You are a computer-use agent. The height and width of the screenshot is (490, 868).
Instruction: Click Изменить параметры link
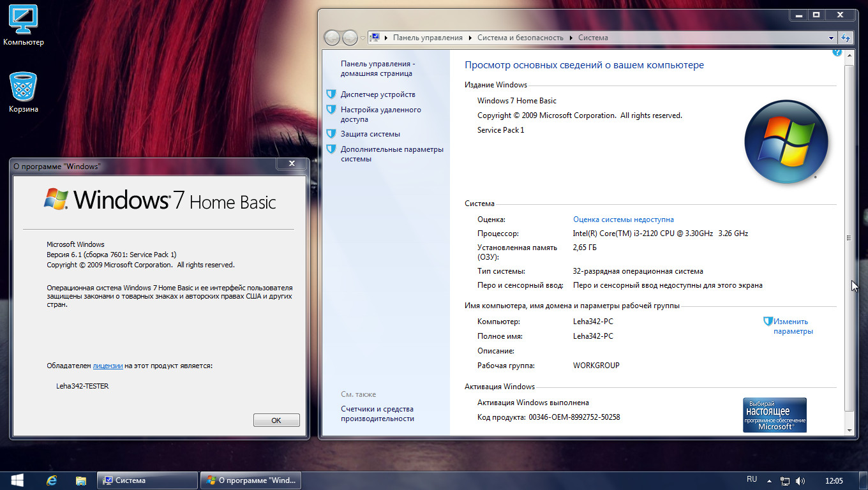793,327
